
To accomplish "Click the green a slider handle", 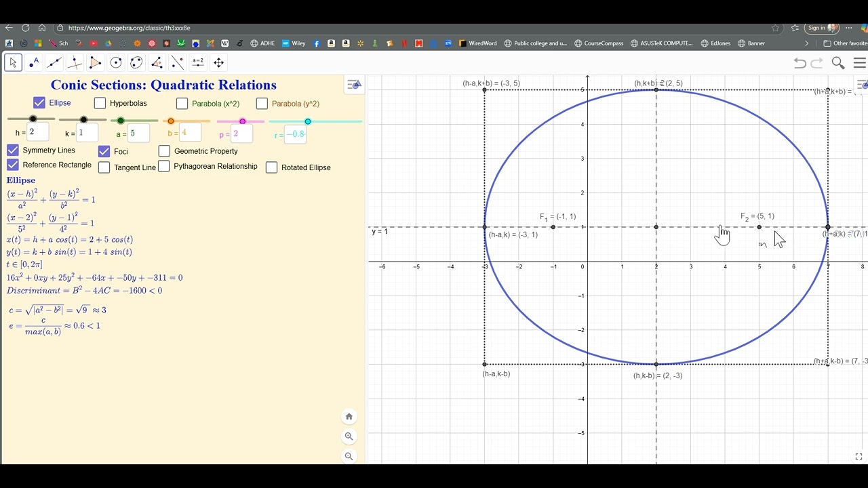I will tap(121, 121).
